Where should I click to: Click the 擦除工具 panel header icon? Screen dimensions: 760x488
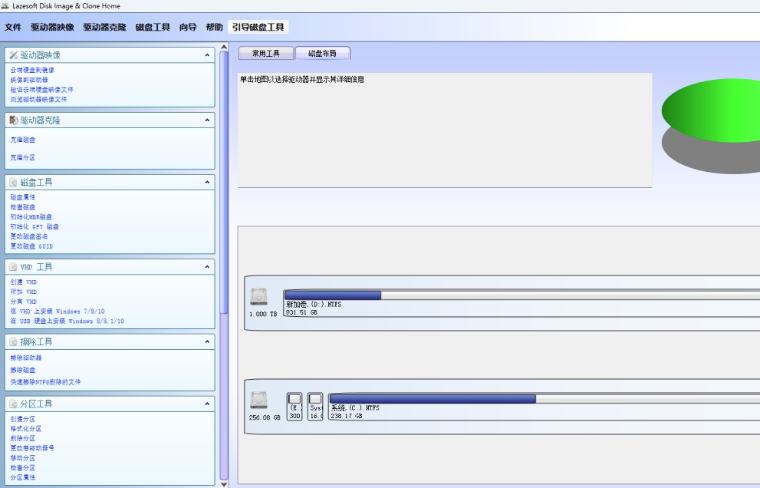point(14,342)
